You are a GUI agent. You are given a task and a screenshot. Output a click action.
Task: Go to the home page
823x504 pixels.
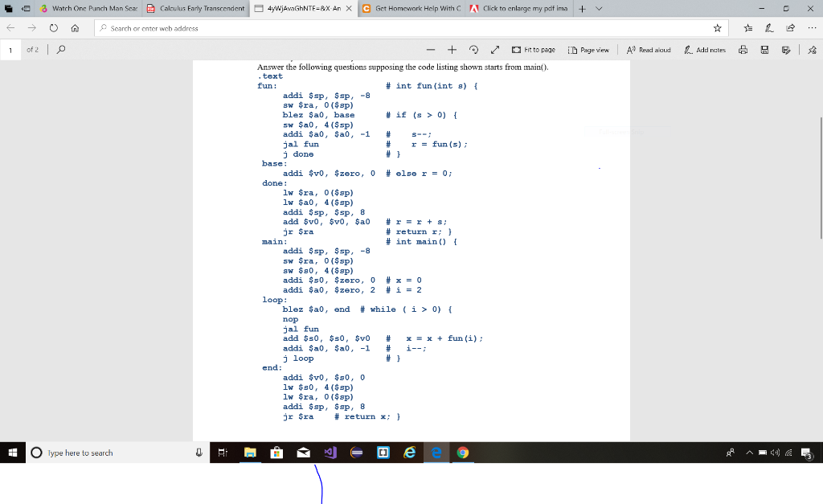[x=75, y=28]
